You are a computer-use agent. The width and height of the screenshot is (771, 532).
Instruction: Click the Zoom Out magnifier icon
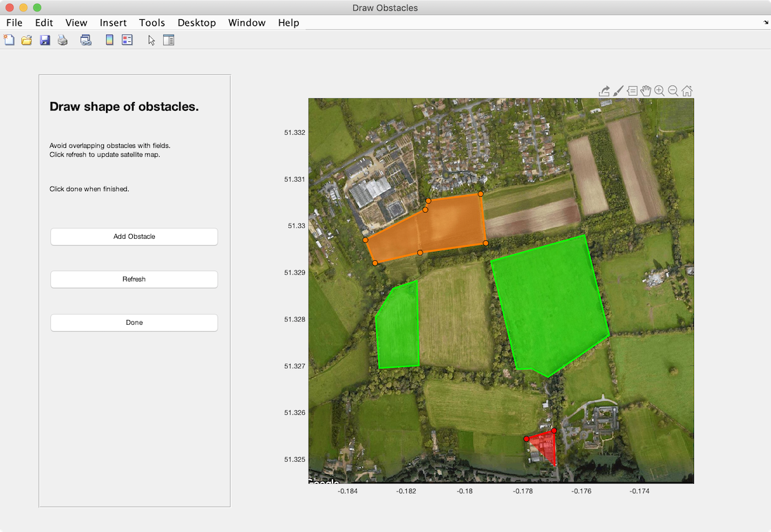click(673, 91)
